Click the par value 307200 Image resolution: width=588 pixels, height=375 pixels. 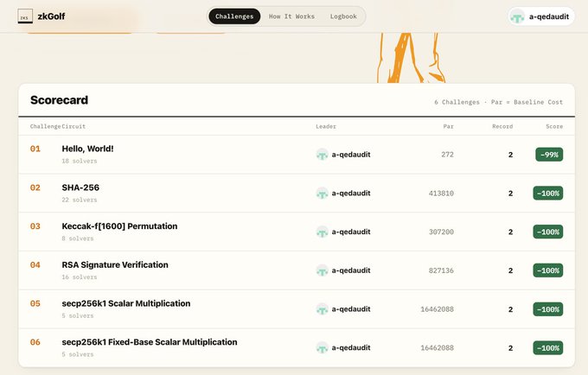[x=441, y=232]
